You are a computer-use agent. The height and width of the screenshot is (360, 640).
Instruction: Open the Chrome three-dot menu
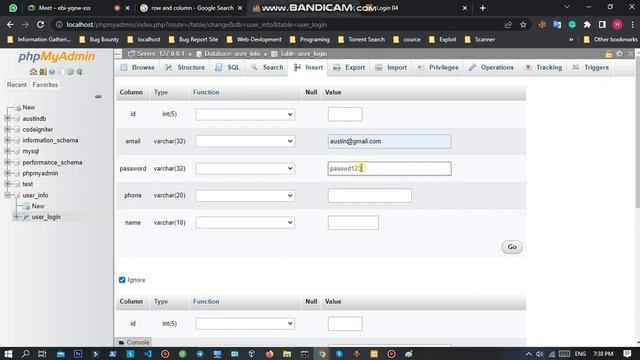[x=632, y=25]
